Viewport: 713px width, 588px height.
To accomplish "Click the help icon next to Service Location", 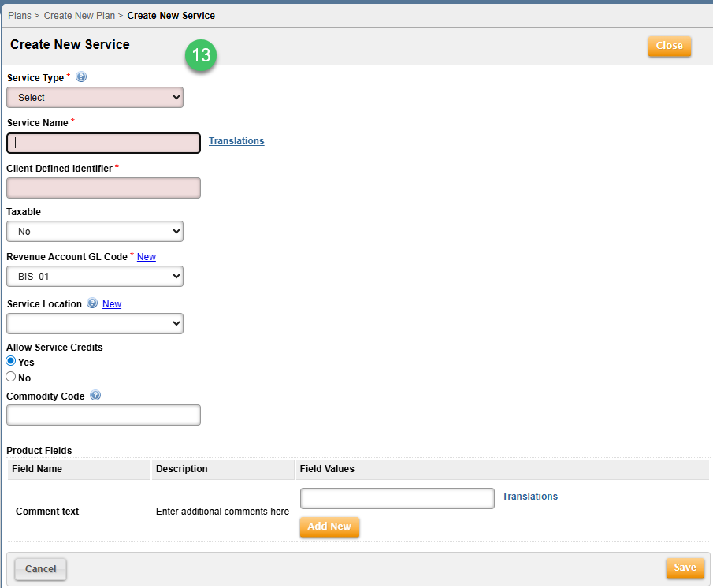I will 92,303.
